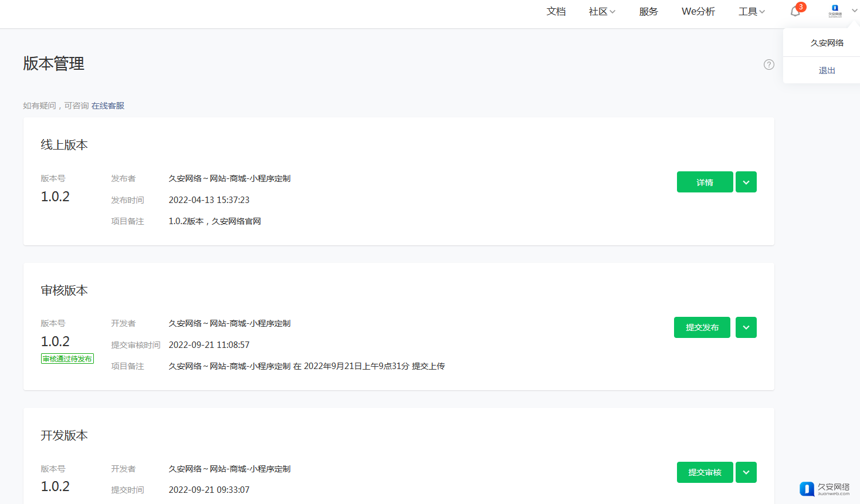Click the 审核通过待发布 status badge
Image resolution: width=860 pixels, height=504 pixels.
pos(67,359)
